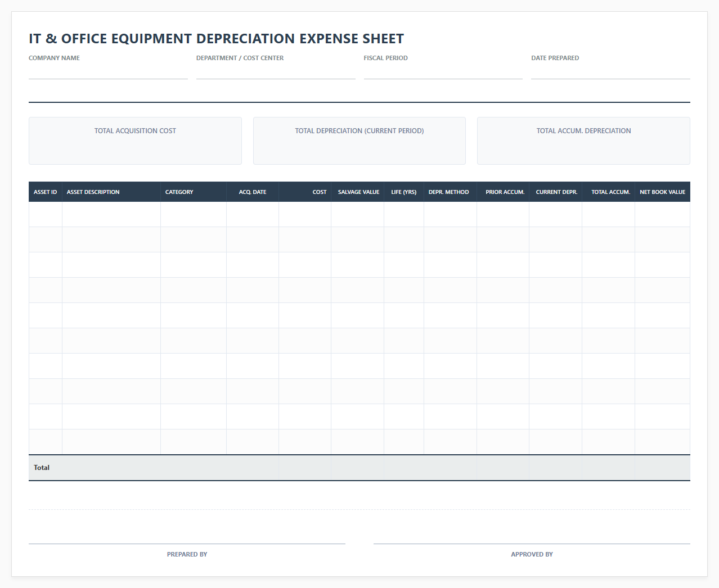
Task: Click the PRIOR ACCUM. column header
Action: [503, 192]
